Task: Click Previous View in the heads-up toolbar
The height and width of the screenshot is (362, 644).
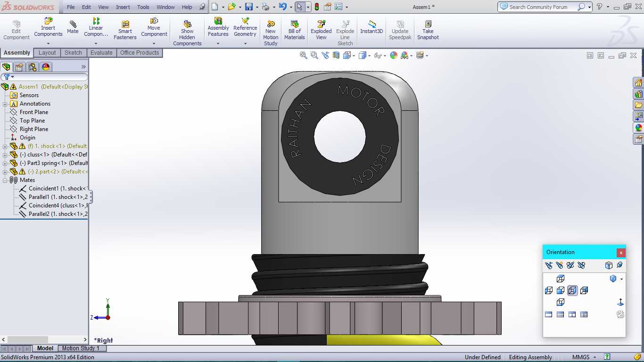Action: tap(325, 55)
